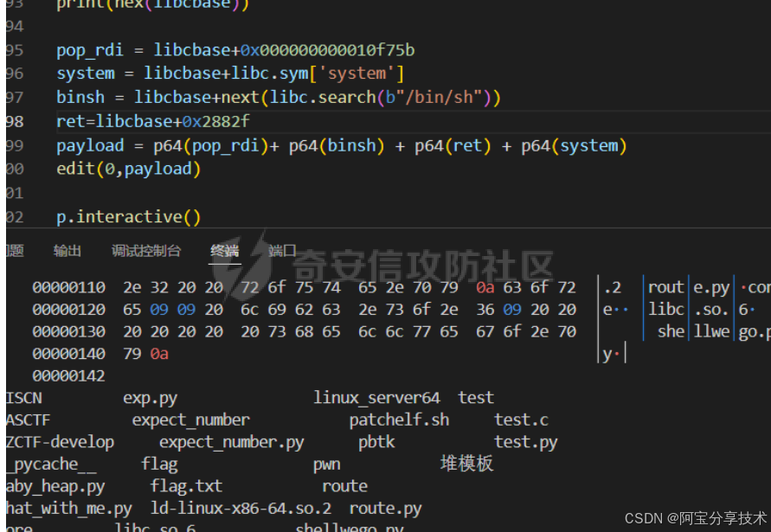Viewport: 771px width, 532px height.
Task: Open the 端口 ports tab
Action: 282,251
